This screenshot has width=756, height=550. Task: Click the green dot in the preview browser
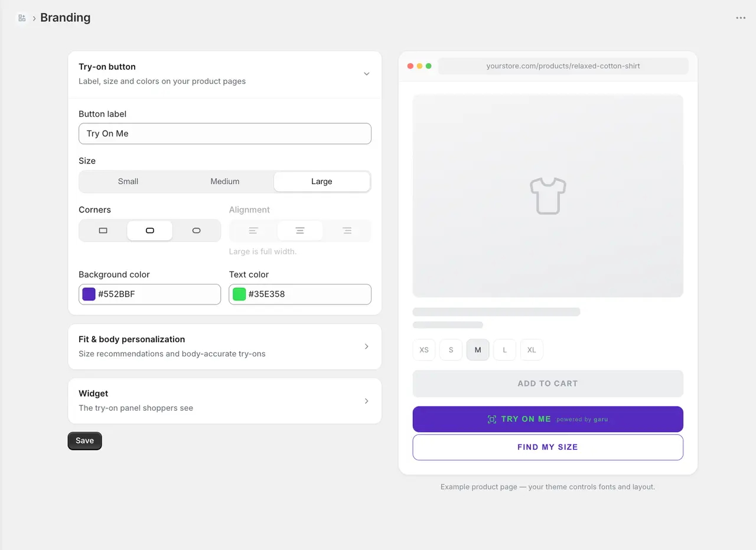pyautogui.click(x=429, y=66)
